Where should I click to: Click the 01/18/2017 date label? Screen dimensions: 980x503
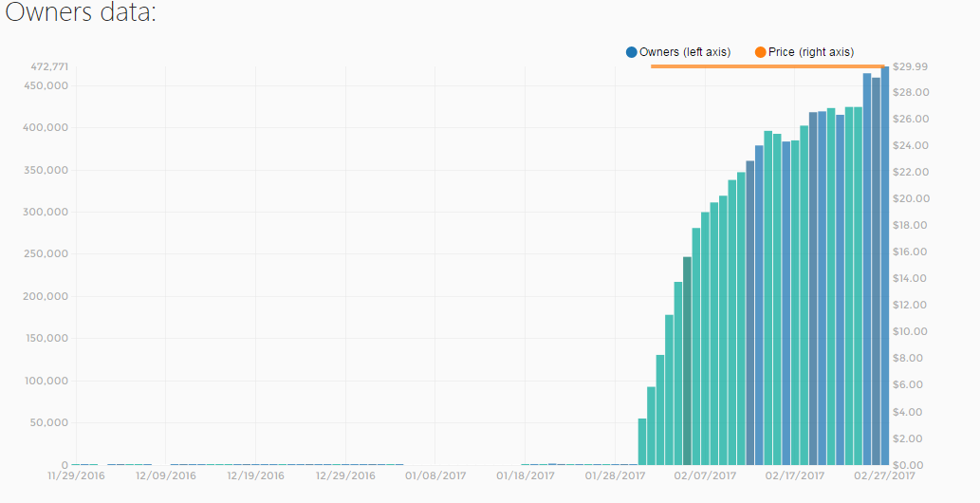click(x=526, y=476)
